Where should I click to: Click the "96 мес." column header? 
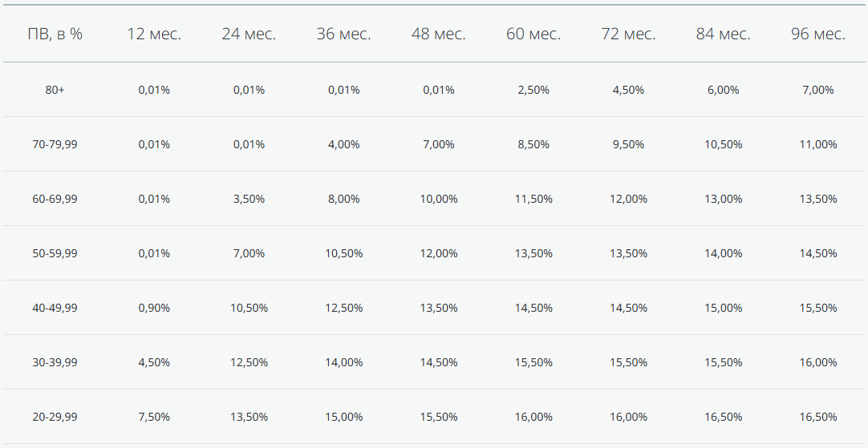point(818,34)
